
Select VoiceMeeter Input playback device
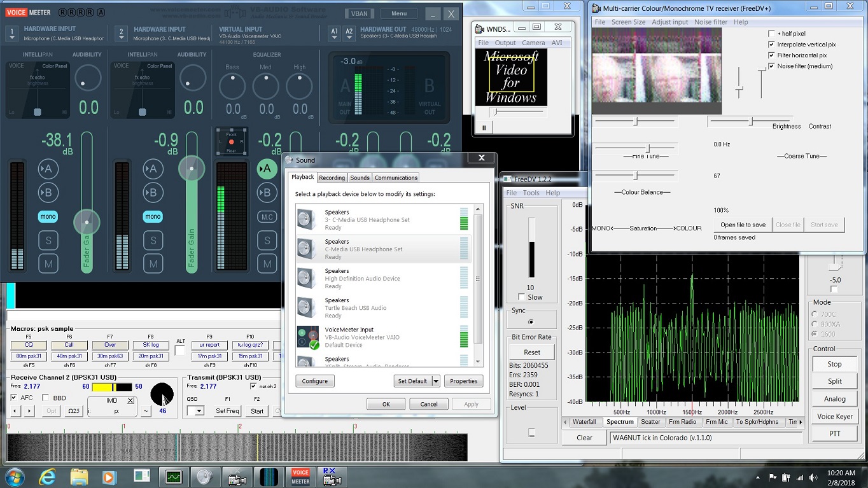click(384, 337)
